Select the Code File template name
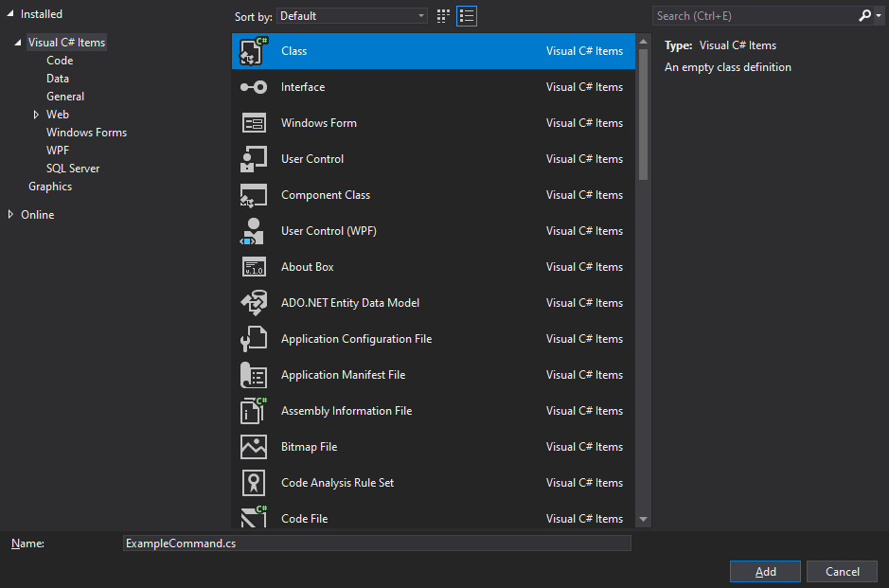This screenshot has width=889, height=588. pyautogui.click(x=305, y=519)
